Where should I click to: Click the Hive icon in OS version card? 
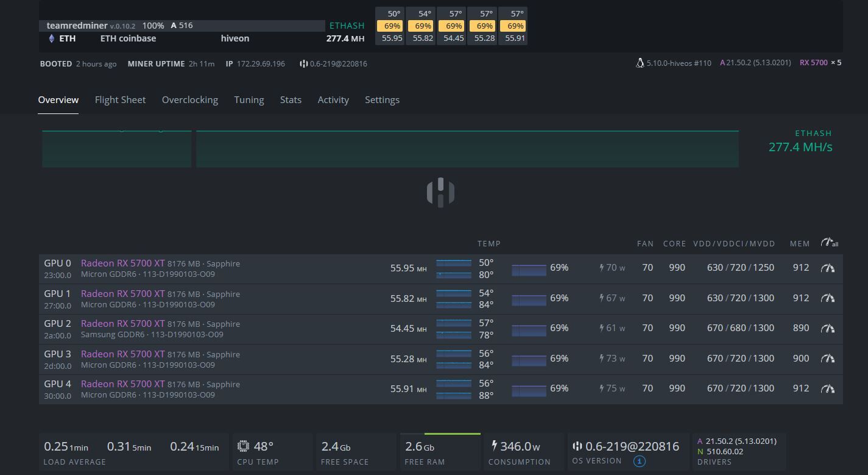point(577,446)
